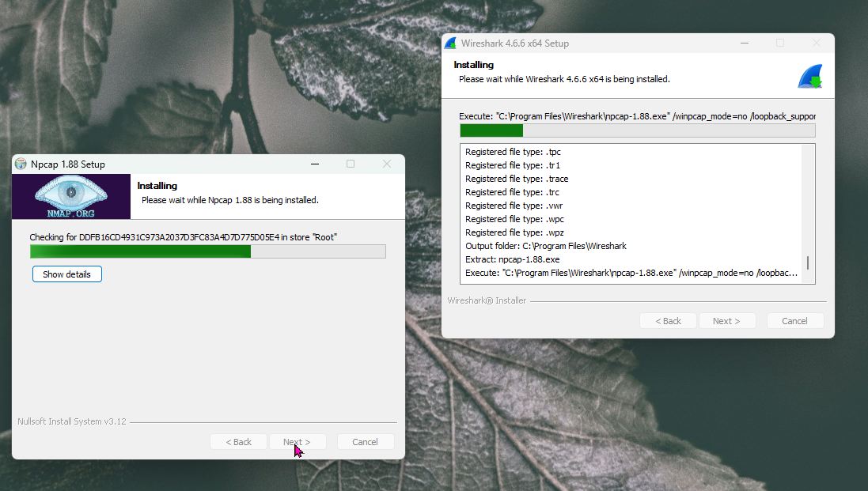Click Next in the Wireshark Setup window

point(726,321)
